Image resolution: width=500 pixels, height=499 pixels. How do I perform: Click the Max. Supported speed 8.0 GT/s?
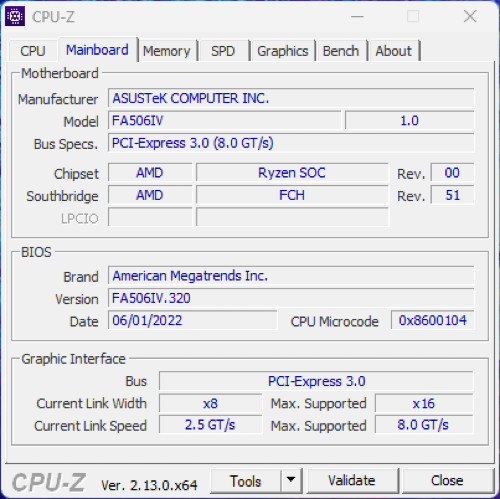[x=424, y=425]
